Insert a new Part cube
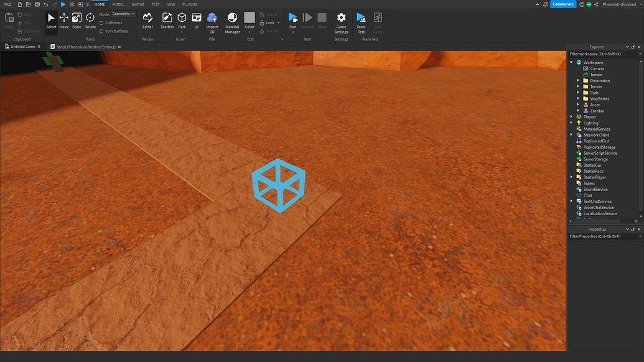The width and height of the screenshot is (644, 362). (182, 17)
